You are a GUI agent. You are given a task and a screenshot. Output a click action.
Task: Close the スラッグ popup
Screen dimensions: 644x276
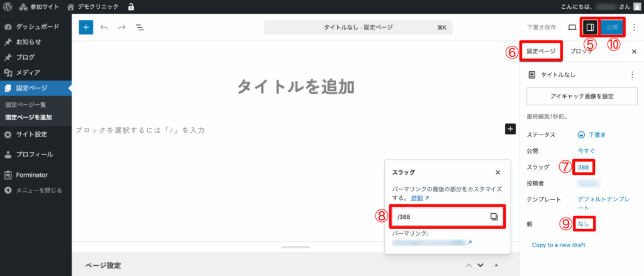(497, 172)
